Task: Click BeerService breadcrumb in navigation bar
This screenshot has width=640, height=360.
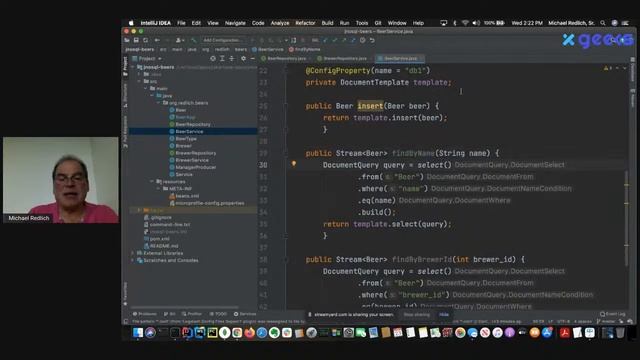Action: click(x=268, y=49)
